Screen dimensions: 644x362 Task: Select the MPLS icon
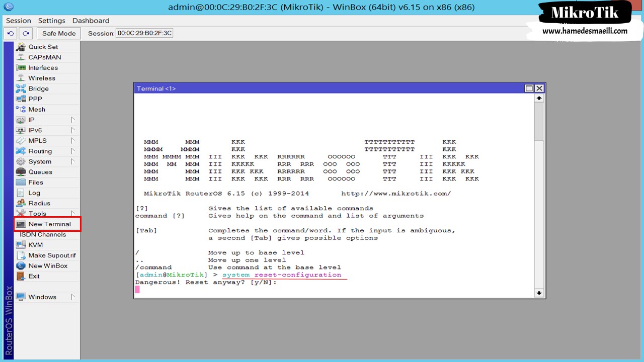coord(21,141)
